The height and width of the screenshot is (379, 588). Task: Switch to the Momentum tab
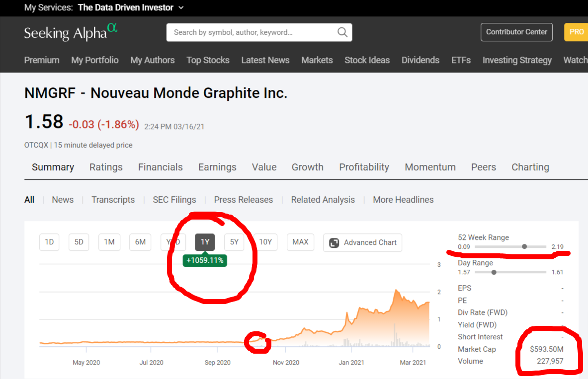pos(430,167)
